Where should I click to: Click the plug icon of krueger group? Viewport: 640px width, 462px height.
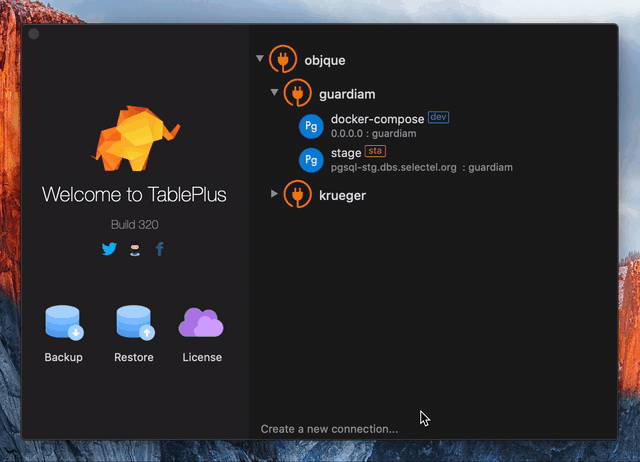[298, 194]
